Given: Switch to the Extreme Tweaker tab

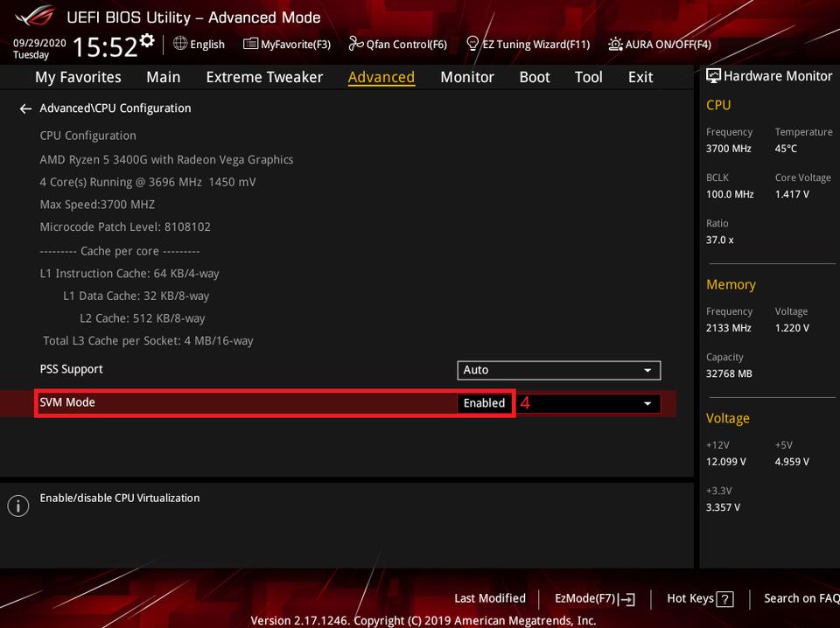Looking at the screenshot, I should pyautogui.click(x=264, y=77).
